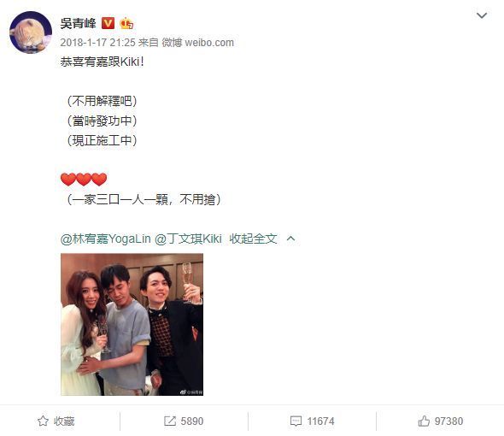
Task: Click the crown membership badge icon
Action: [x=126, y=23]
